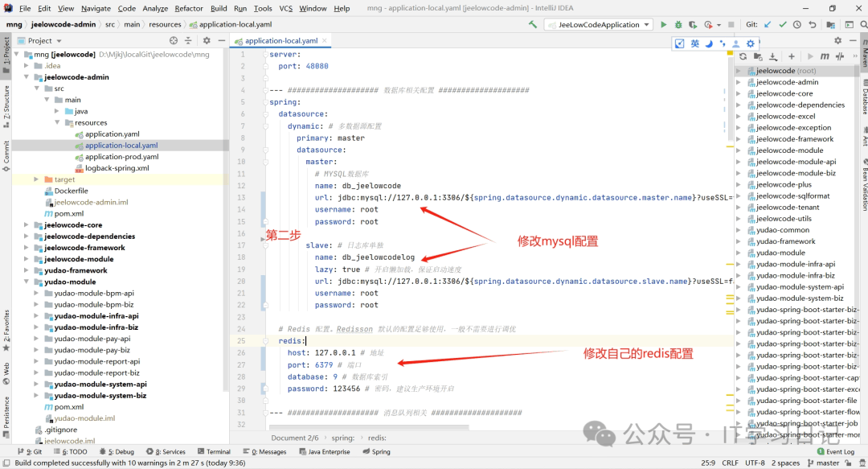
Task: Open the JeeLowCodeApplication run configuration dropdown
Action: coord(598,24)
